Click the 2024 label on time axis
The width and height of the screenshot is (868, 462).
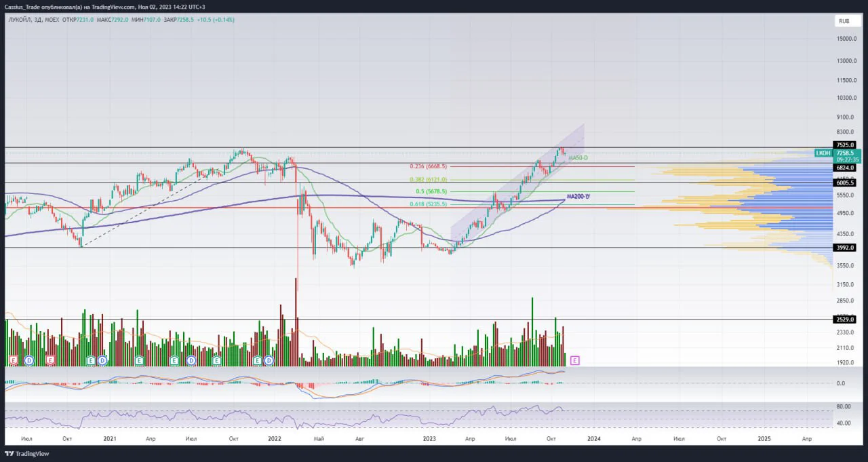pos(594,439)
